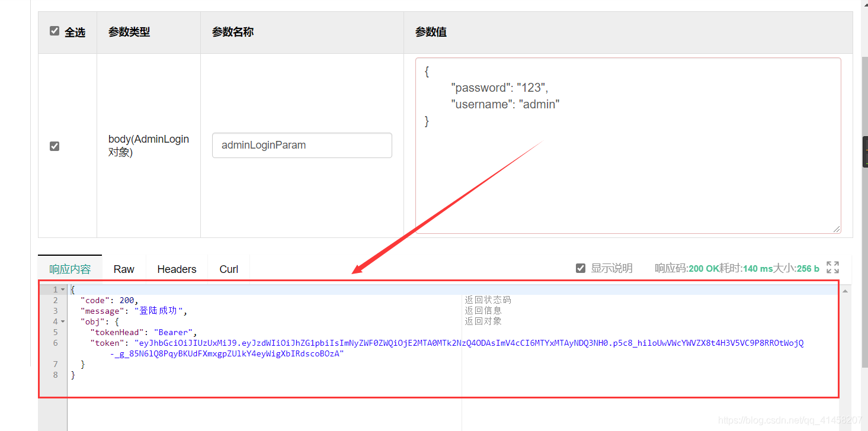Click the "code": 200 line
The width and height of the screenshot is (868, 431).
pos(110,300)
